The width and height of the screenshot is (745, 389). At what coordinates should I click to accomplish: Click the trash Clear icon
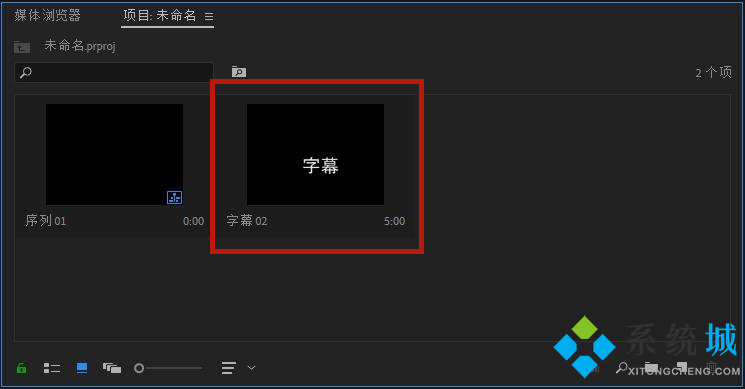(711, 368)
